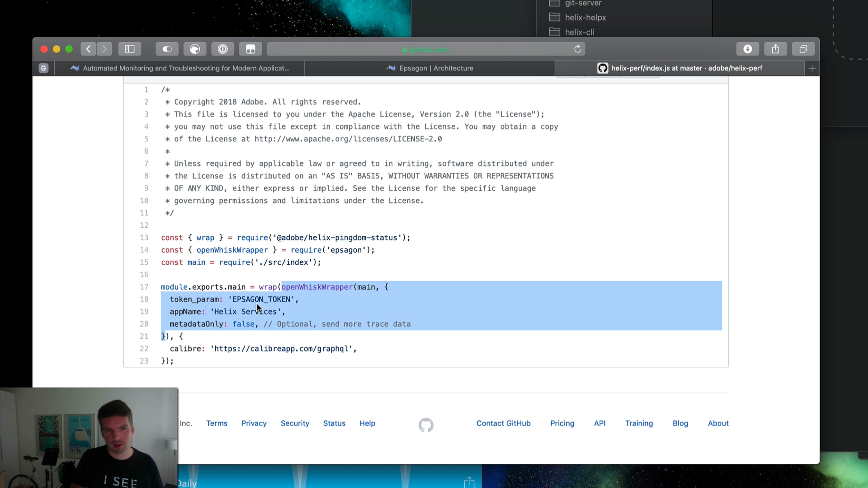The width and height of the screenshot is (868, 488).
Task: Open a new tab with plus button
Action: coord(812,68)
